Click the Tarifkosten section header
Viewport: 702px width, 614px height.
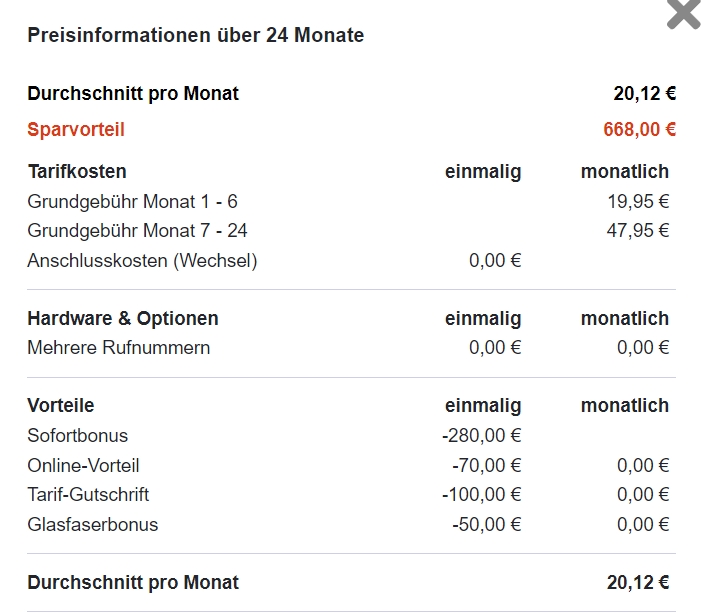(77, 172)
